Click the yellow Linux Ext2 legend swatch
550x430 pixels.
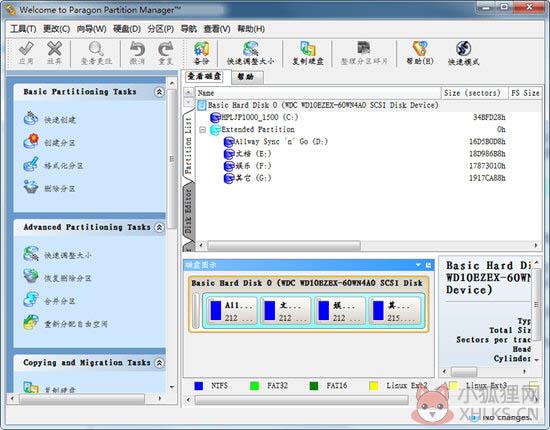(374, 386)
